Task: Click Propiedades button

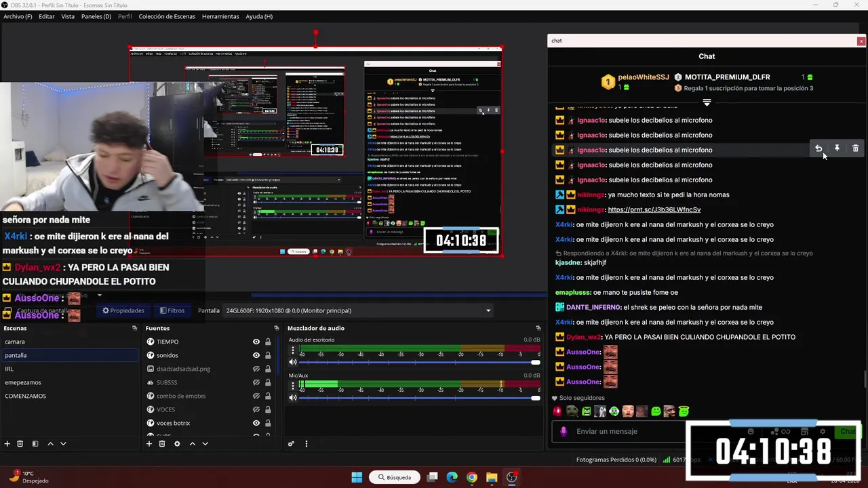Action: tap(123, 310)
